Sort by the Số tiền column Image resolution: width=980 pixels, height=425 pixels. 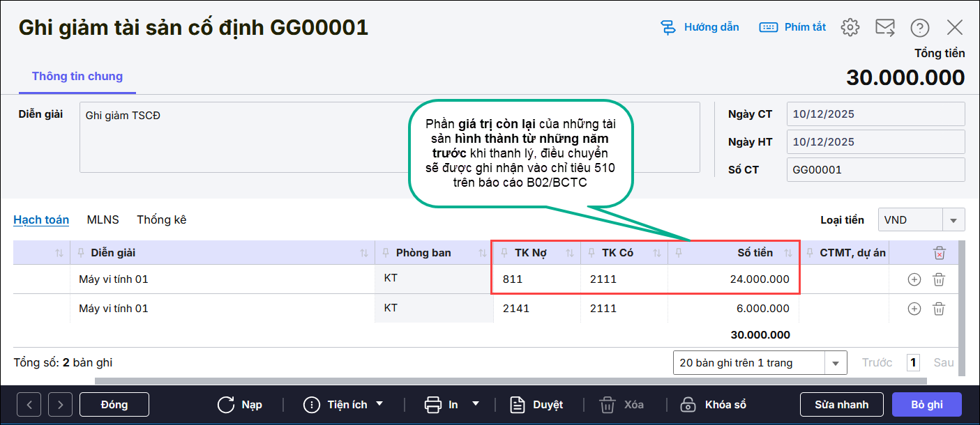pyautogui.click(x=788, y=253)
